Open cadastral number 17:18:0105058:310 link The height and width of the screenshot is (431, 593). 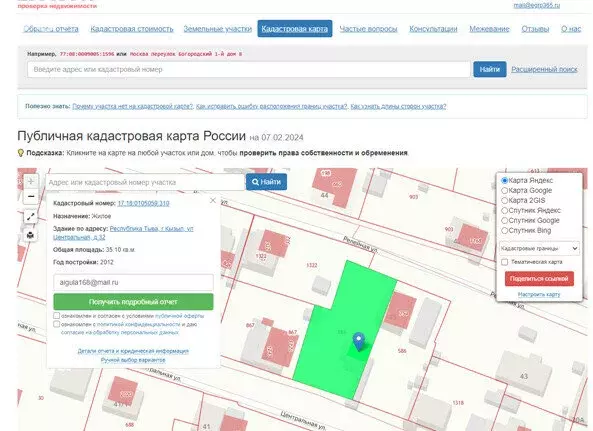(143, 203)
